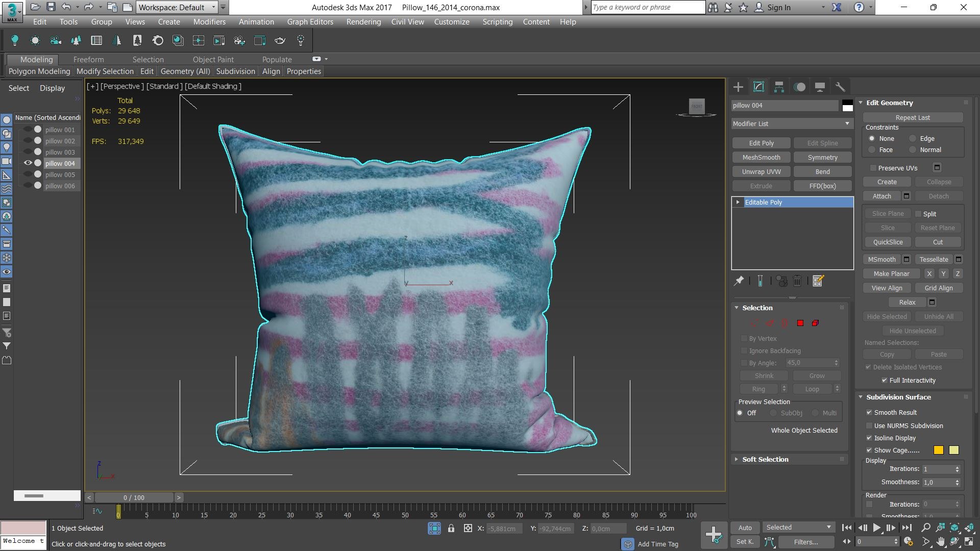Open the Graph Editors menu
This screenshot has height=551, width=980.
pyautogui.click(x=310, y=22)
